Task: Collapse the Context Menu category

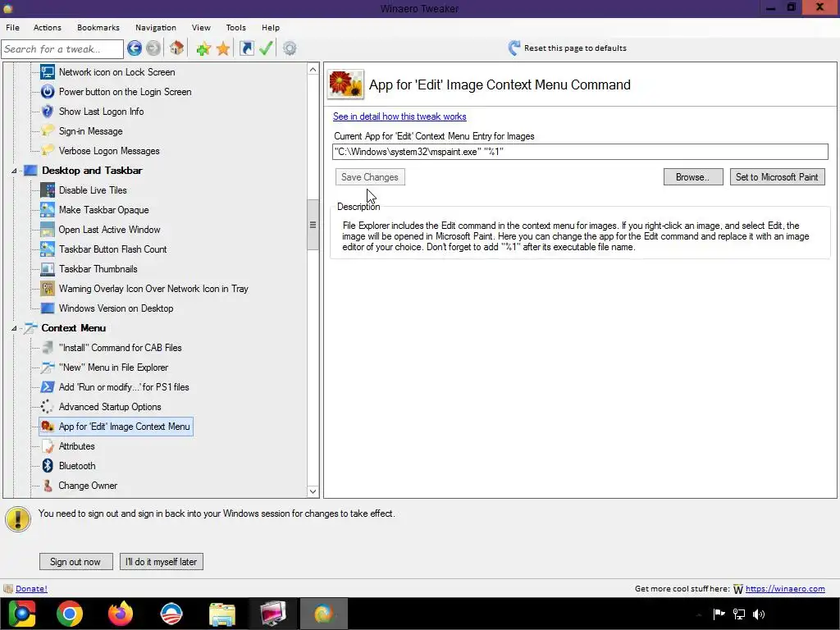Action: (14, 328)
